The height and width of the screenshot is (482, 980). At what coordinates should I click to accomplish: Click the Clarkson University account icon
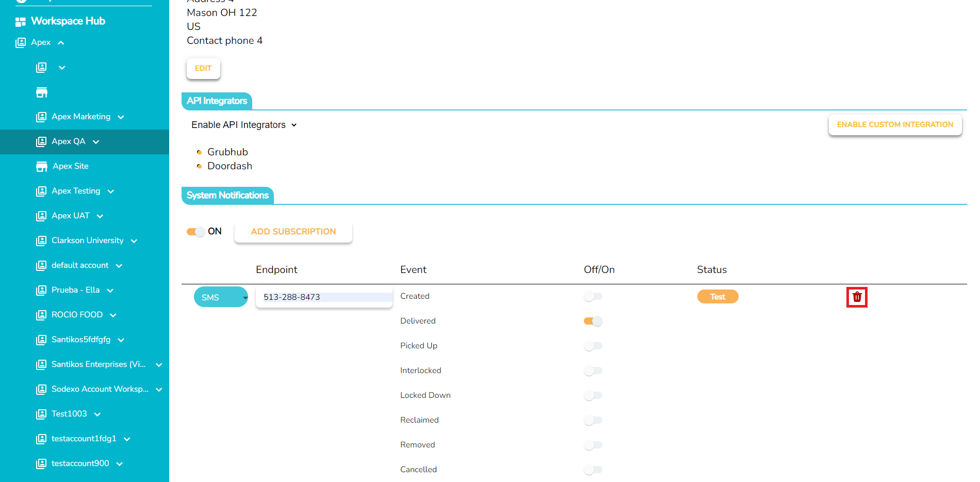click(41, 241)
